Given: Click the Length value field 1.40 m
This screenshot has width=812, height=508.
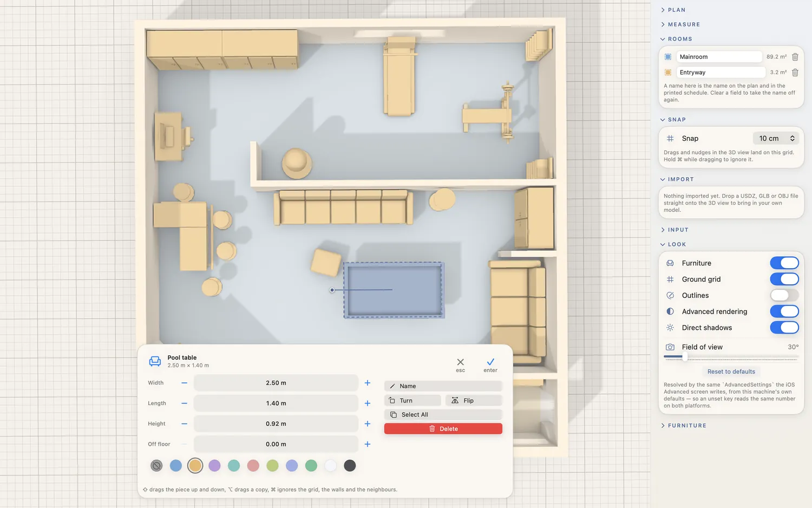Looking at the screenshot, I should pyautogui.click(x=276, y=403).
